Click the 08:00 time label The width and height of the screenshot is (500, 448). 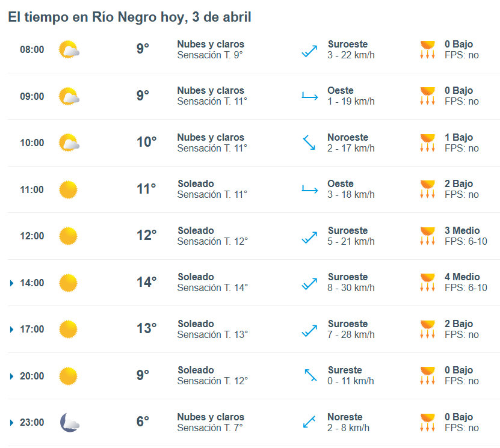pos(32,49)
